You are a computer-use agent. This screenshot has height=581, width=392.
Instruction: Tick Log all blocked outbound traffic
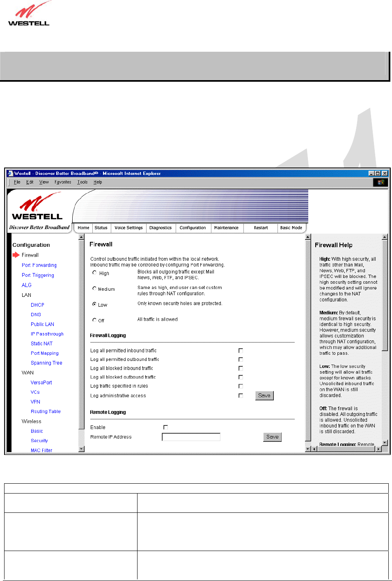pyautogui.click(x=241, y=377)
